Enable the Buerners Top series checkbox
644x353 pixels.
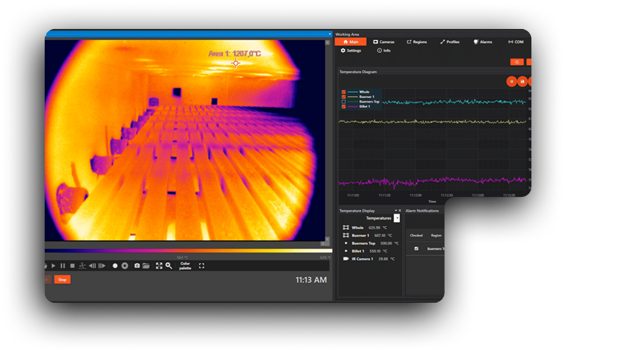tap(344, 102)
